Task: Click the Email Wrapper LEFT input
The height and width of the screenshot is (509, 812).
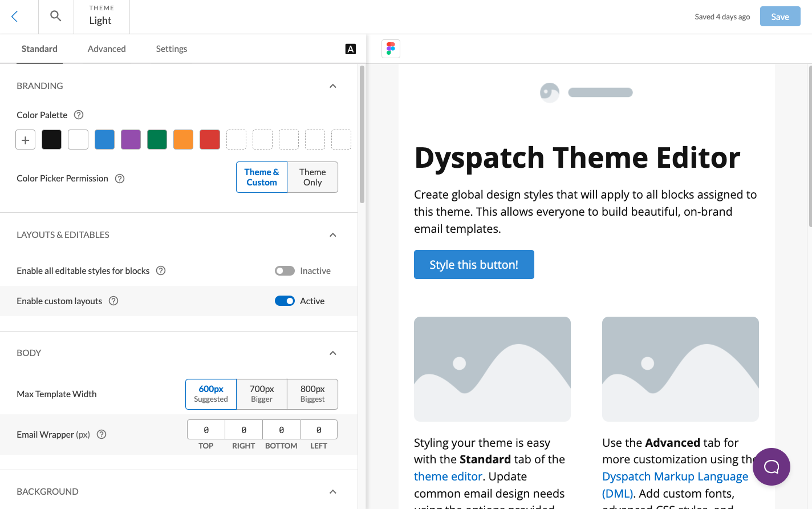Action: coord(319,430)
